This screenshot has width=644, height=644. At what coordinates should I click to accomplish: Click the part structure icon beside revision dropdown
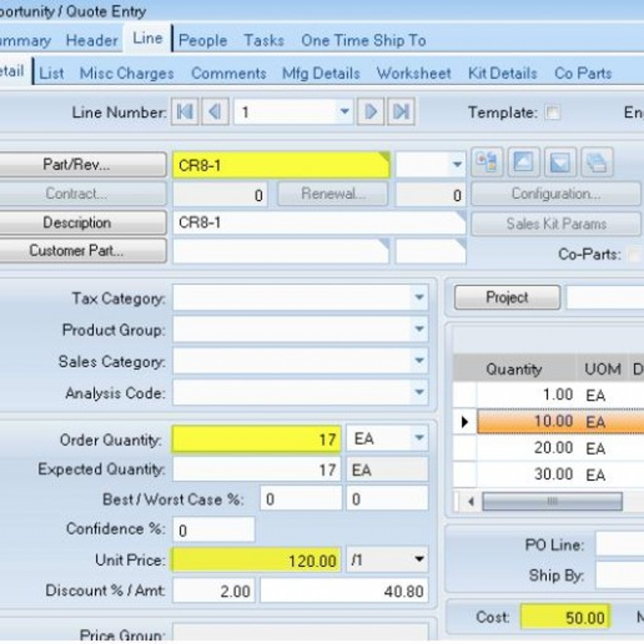point(487,163)
